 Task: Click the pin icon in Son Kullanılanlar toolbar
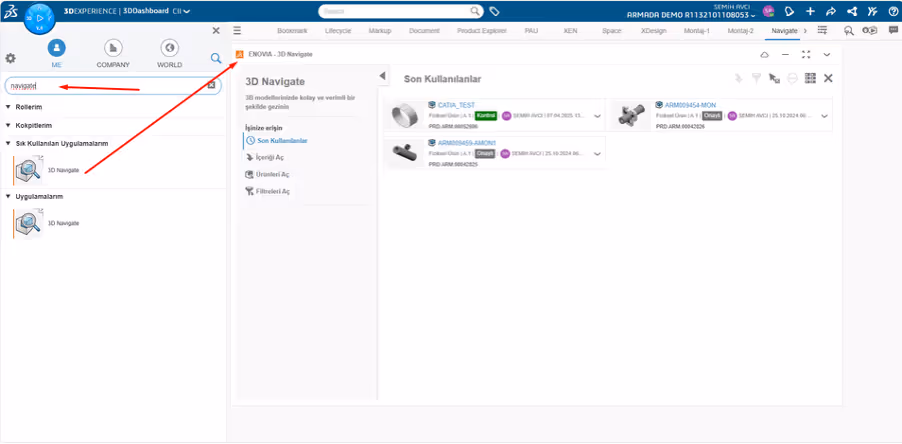(739, 79)
